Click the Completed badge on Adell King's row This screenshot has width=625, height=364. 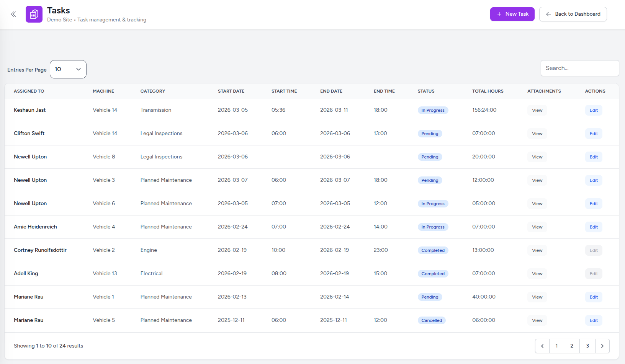coord(433,273)
